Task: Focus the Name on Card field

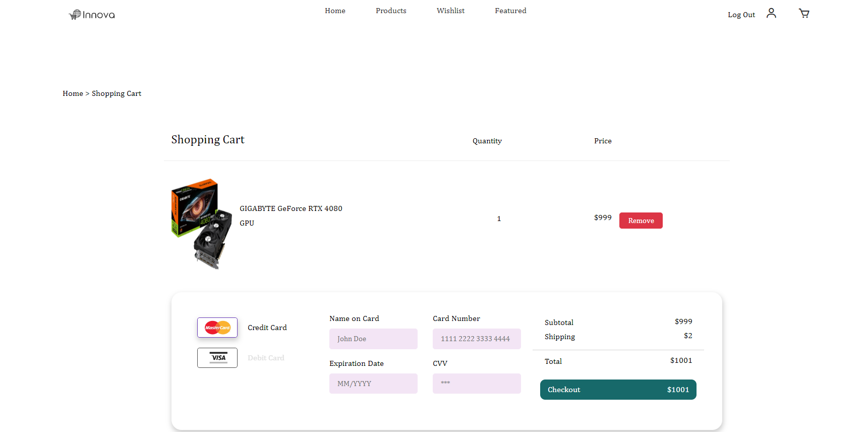Action: click(373, 339)
